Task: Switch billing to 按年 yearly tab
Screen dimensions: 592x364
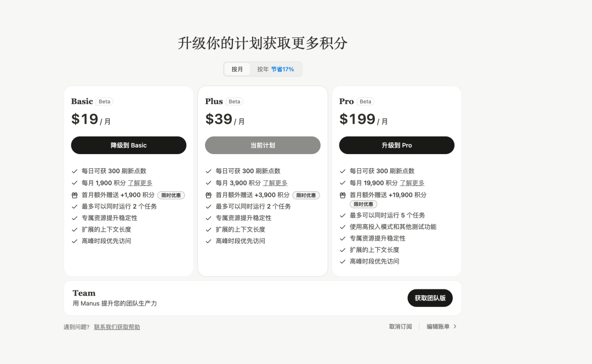Action: [276, 69]
